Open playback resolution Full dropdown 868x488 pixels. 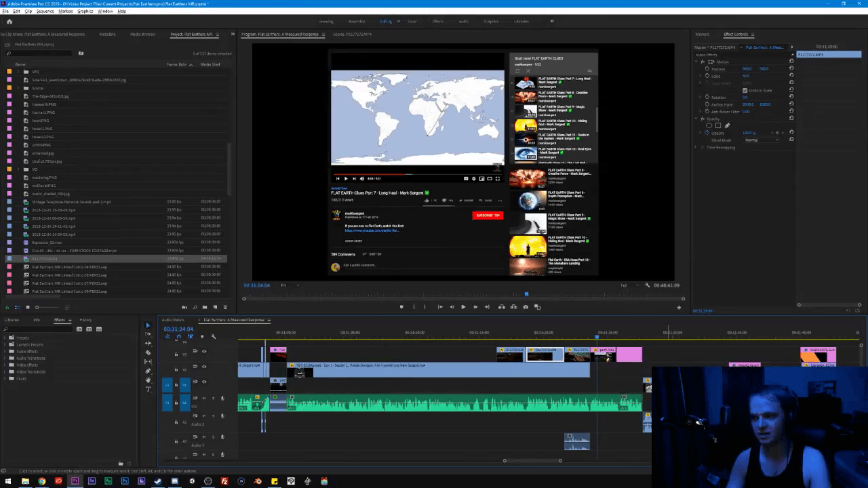point(629,285)
